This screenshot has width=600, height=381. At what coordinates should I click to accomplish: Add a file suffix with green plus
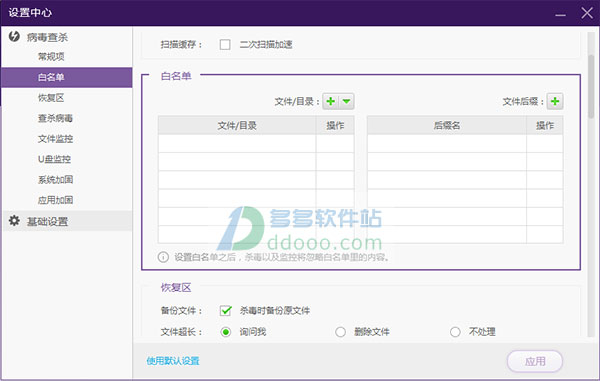click(554, 101)
